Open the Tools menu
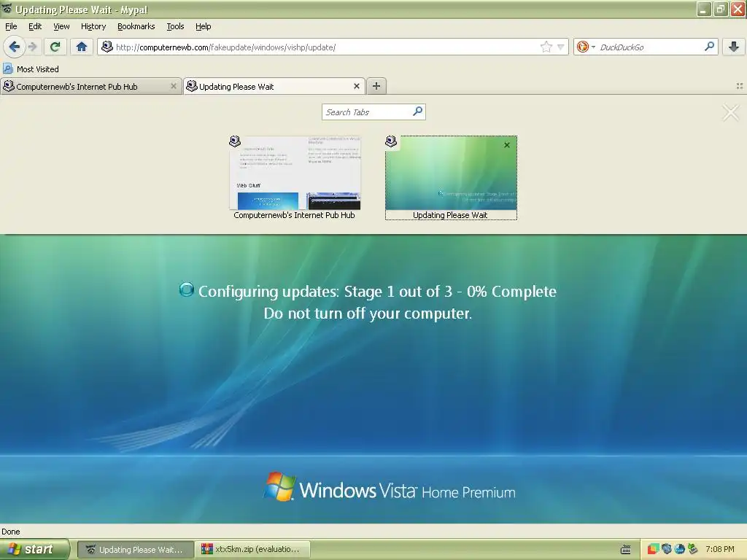The image size is (747, 560). pos(175,26)
